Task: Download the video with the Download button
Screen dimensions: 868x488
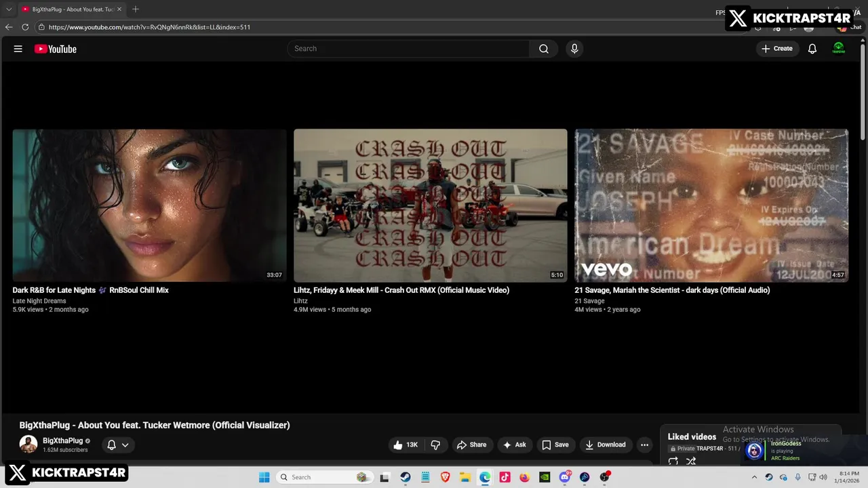Action: (606, 445)
